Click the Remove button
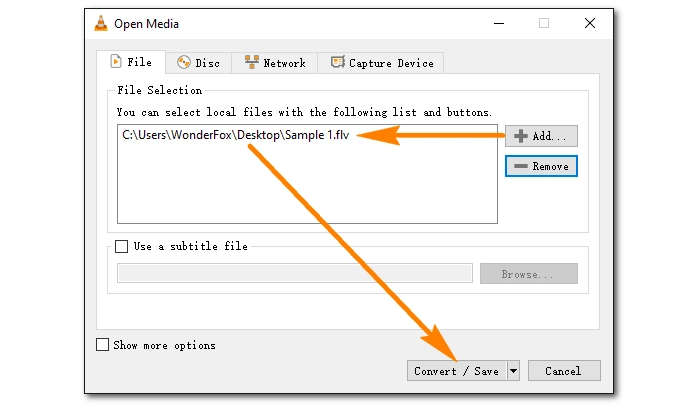The image size is (700, 405). click(542, 166)
